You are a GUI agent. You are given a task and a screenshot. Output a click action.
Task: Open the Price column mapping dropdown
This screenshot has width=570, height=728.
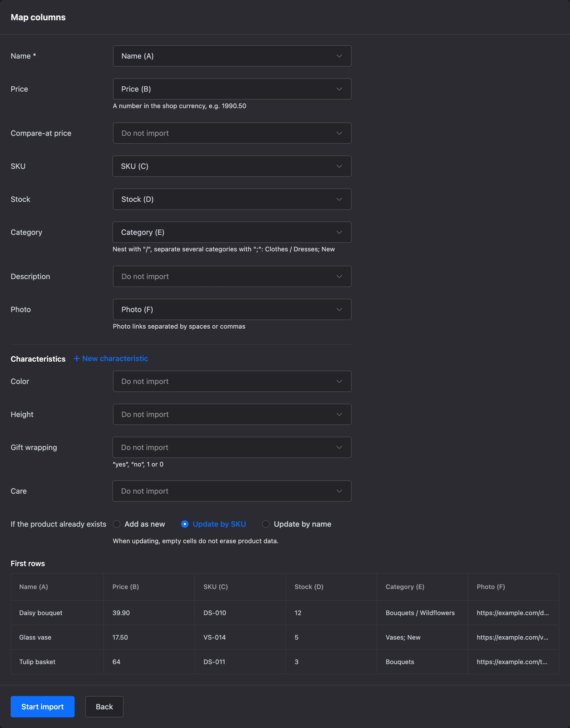(232, 89)
